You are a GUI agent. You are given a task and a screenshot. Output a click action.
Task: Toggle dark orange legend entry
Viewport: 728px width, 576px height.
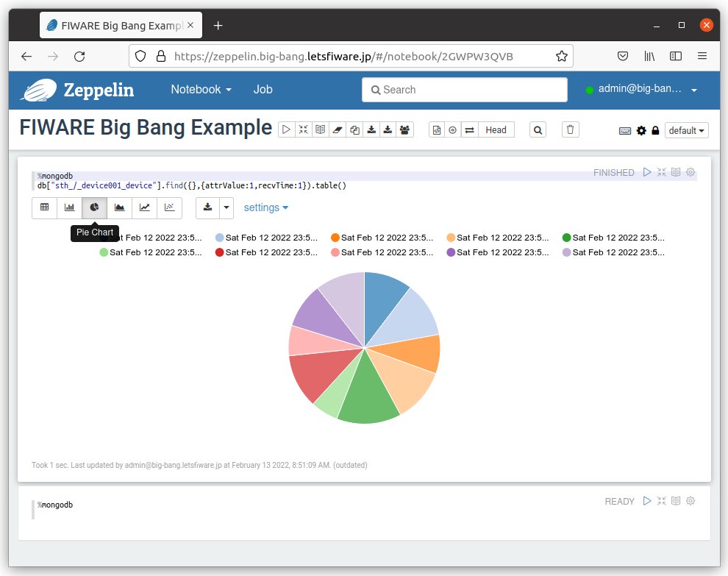(382, 238)
